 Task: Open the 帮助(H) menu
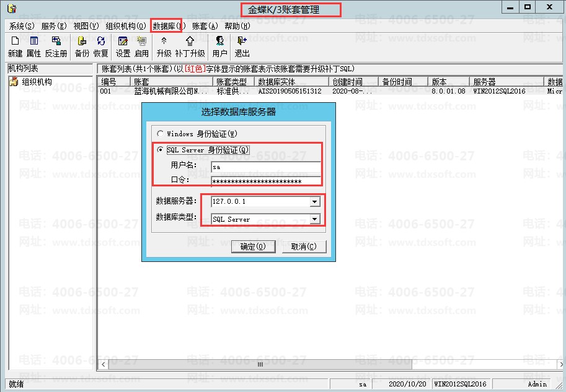pos(237,26)
